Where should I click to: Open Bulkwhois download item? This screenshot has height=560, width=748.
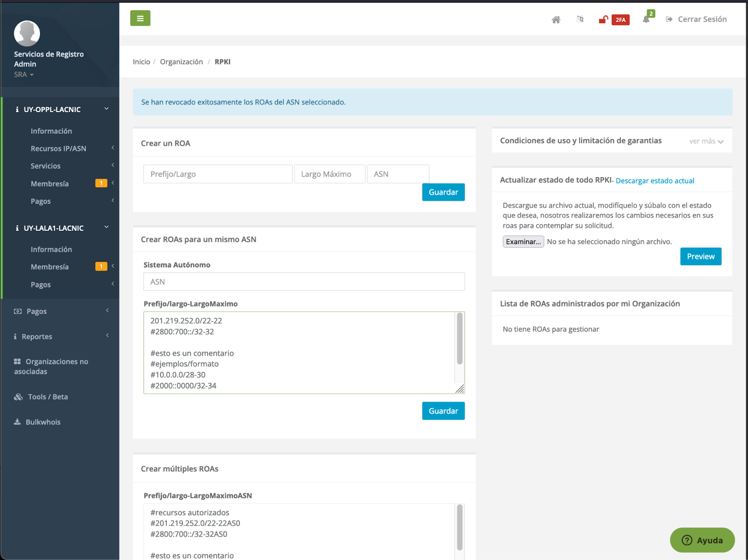click(43, 422)
